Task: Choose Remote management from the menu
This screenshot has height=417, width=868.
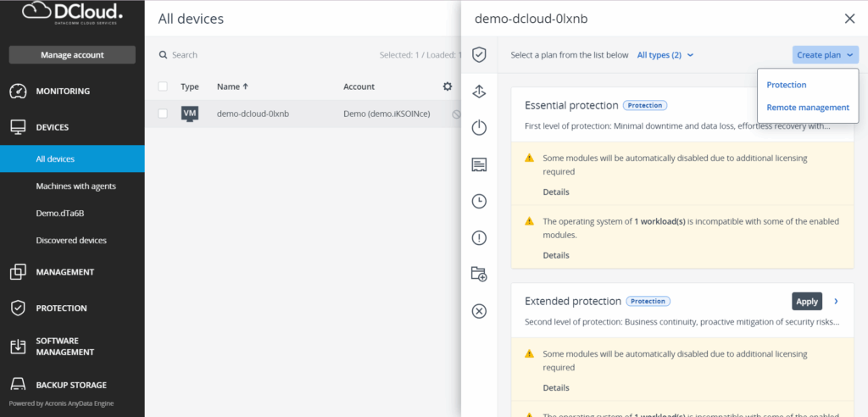Action: (807, 108)
